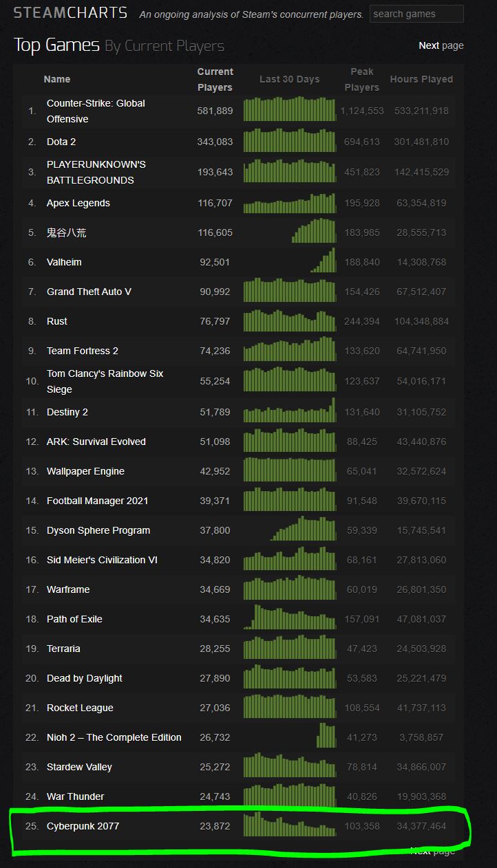Select Valheim's peak players 188,840
This screenshot has width=497, height=868.
point(362,262)
